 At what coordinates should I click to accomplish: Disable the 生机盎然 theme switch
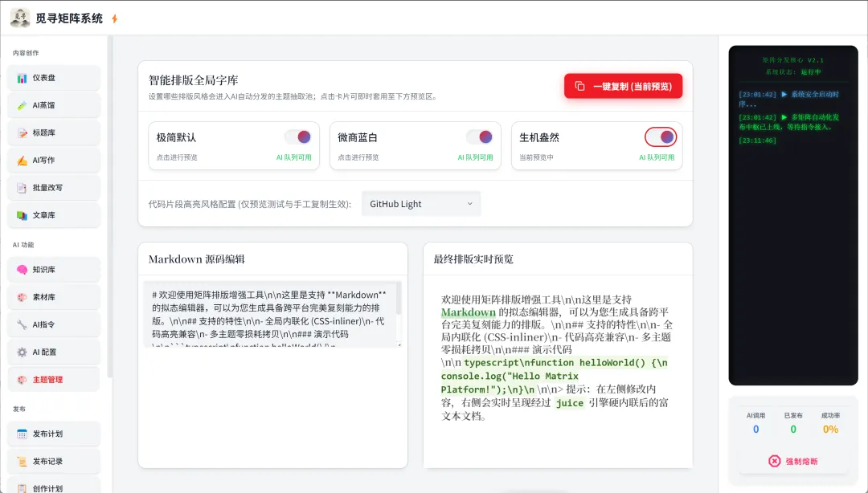pyautogui.click(x=661, y=136)
